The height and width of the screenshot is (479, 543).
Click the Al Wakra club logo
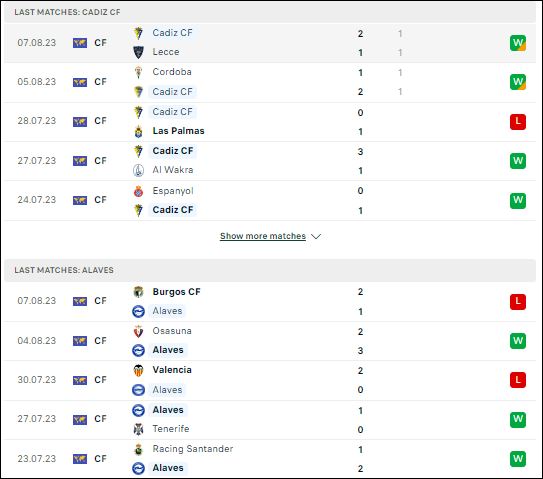tap(138, 170)
